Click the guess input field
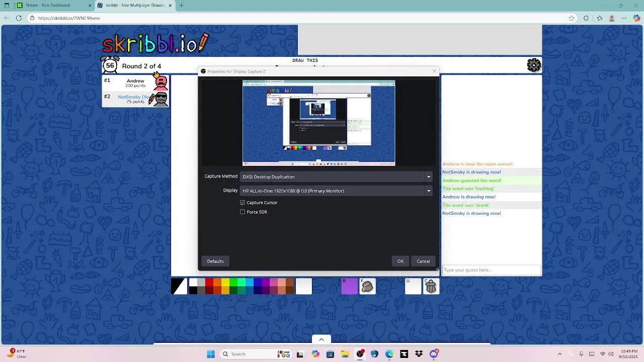Viewport: 644px width, 362px height. [x=491, y=270]
